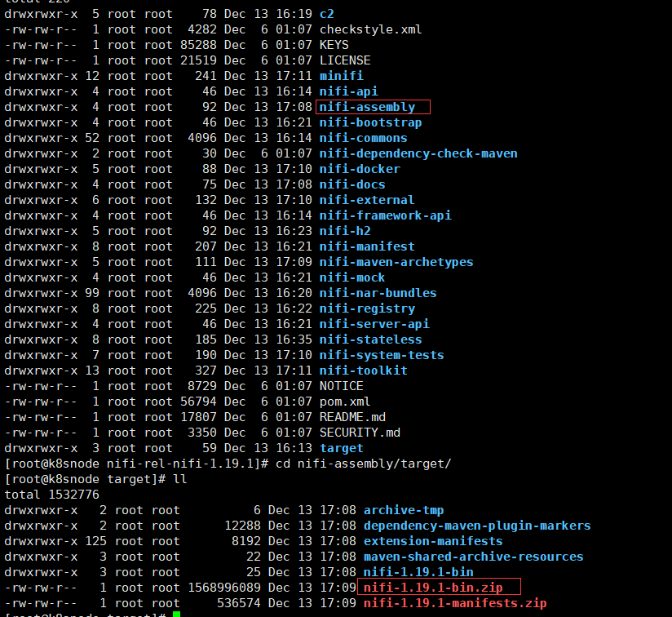
Task: Click the '[root@k8snode nifi-rel-nifi-1.19.1]#' prompt
Action: point(136,464)
